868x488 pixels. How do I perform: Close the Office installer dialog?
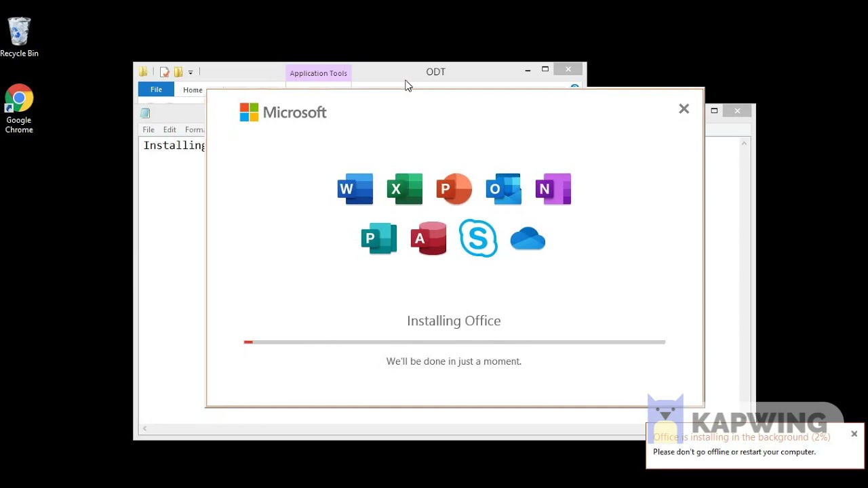click(684, 108)
